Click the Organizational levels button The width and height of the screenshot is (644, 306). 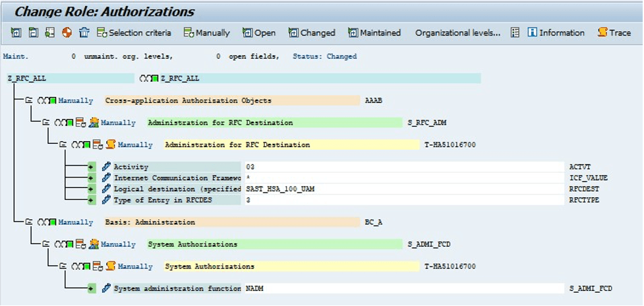pyautogui.click(x=457, y=32)
